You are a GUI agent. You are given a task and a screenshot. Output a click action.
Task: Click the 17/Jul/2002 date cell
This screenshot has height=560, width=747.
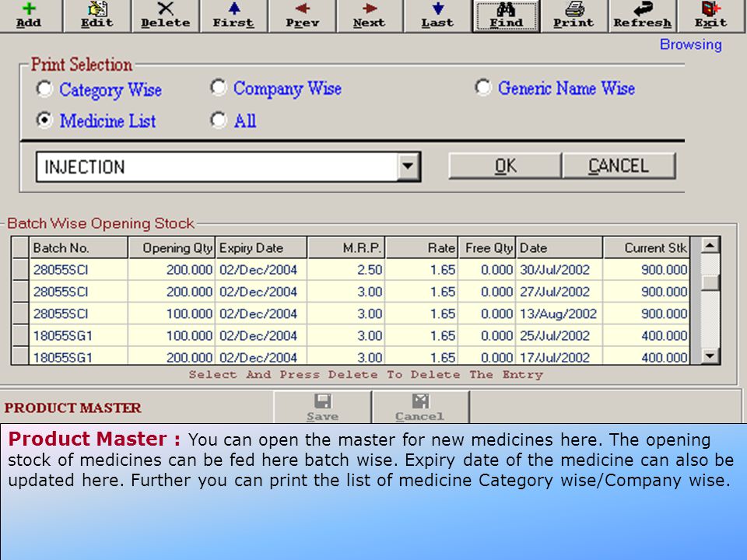pyautogui.click(x=559, y=356)
